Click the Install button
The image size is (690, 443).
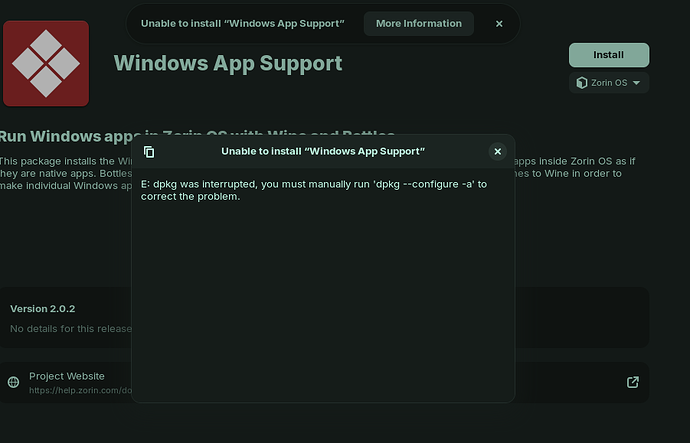(x=609, y=55)
